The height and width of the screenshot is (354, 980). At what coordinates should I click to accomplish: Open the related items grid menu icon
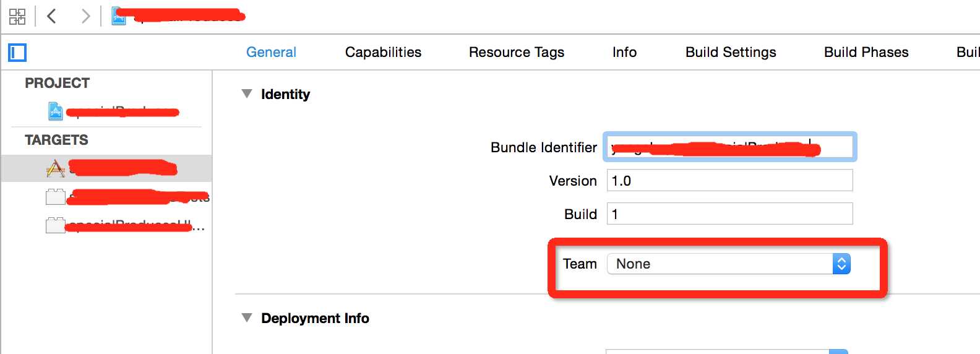click(x=17, y=16)
